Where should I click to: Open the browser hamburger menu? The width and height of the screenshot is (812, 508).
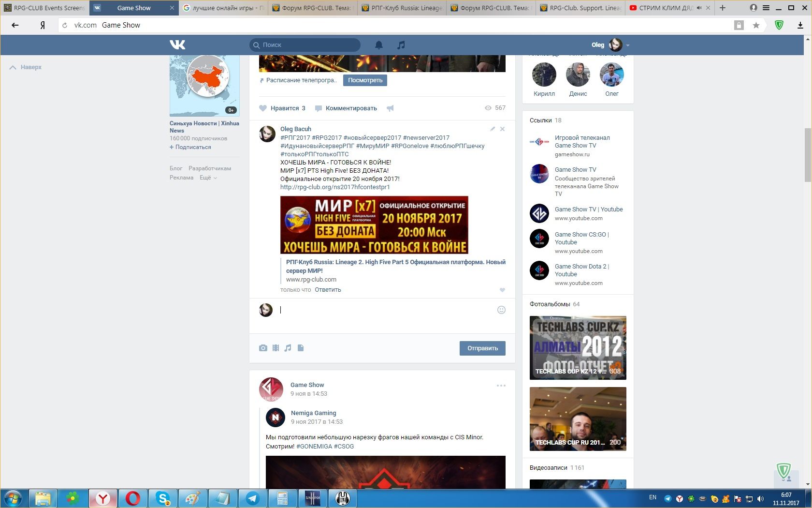click(766, 8)
